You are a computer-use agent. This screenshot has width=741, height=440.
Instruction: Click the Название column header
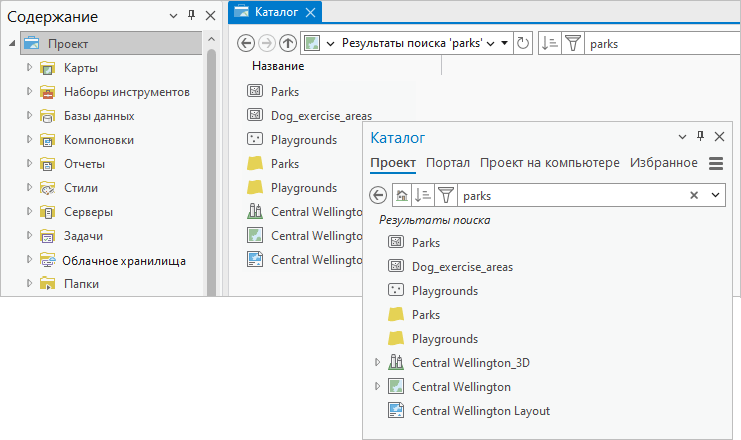click(x=278, y=66)
